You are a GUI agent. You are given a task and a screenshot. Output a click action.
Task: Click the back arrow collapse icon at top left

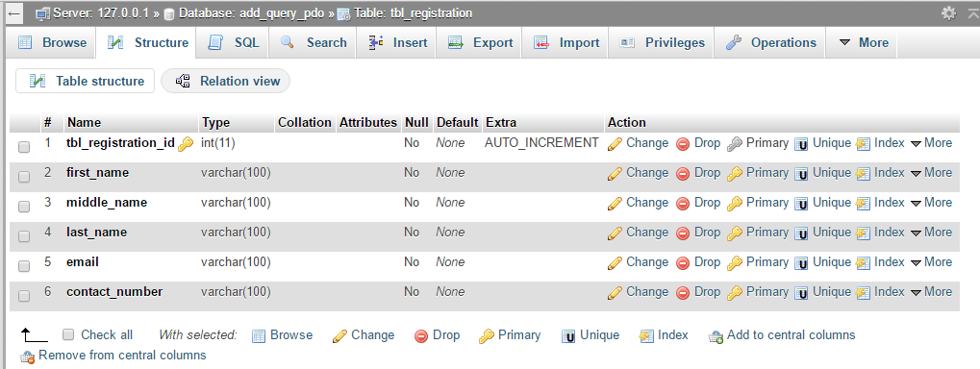(14, 13)
